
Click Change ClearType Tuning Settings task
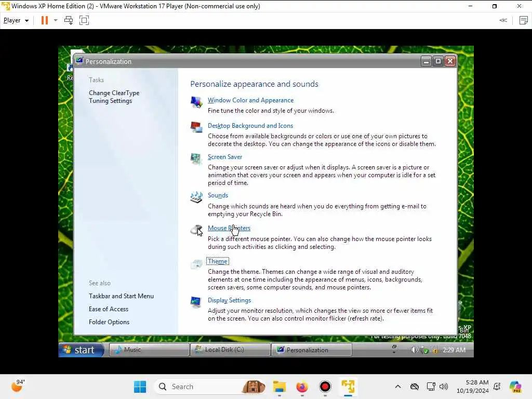(114, 97)
